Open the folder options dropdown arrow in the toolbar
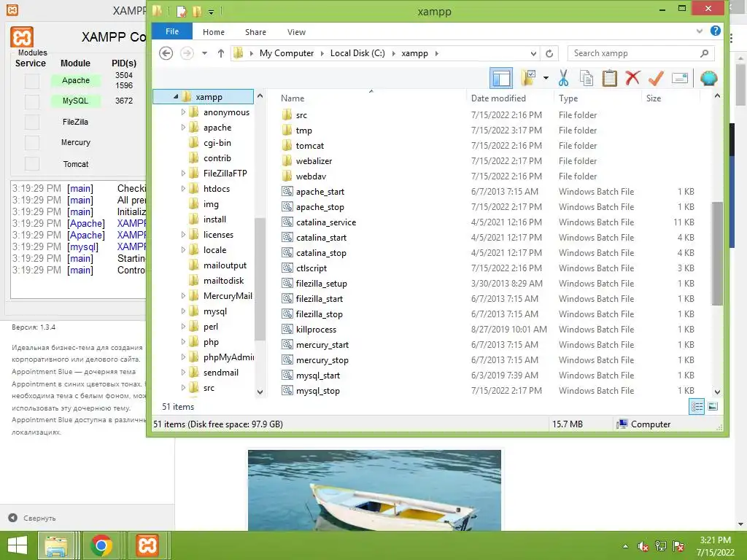747x560 pixels. 546,78
